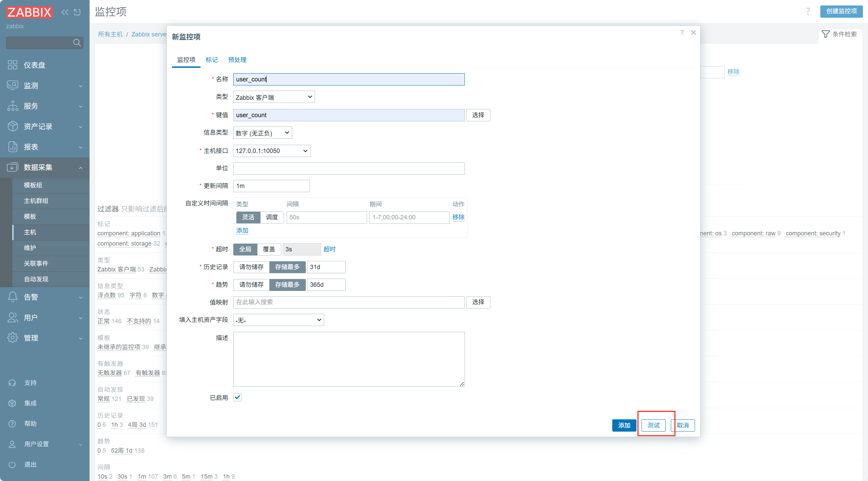Click the 监测 monitoring icon
The width and height of the screenshot is (868, 481).
click(13, 85)
